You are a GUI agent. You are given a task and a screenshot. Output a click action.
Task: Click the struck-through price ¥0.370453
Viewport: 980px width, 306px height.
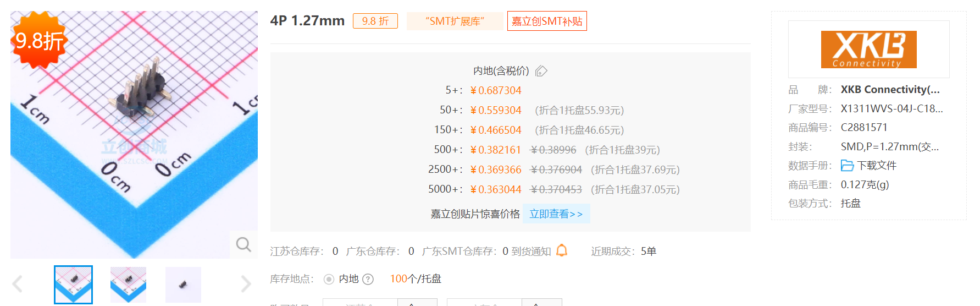click(556, 189)
